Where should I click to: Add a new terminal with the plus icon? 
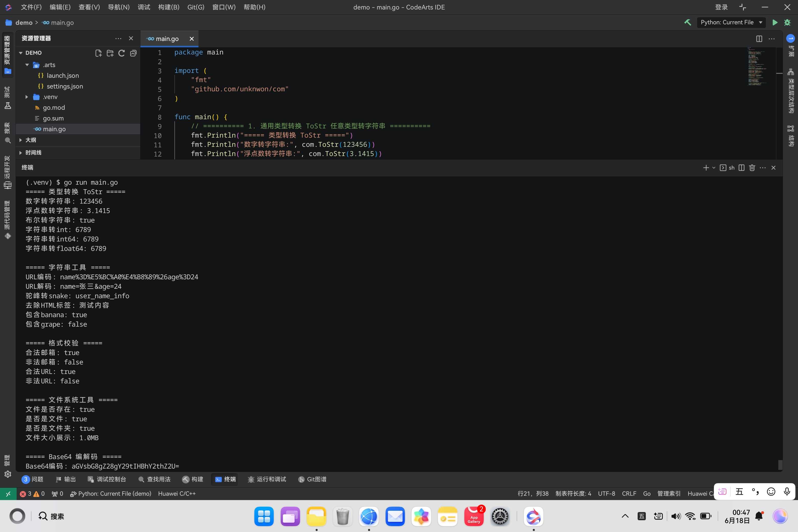coord(706,168)
